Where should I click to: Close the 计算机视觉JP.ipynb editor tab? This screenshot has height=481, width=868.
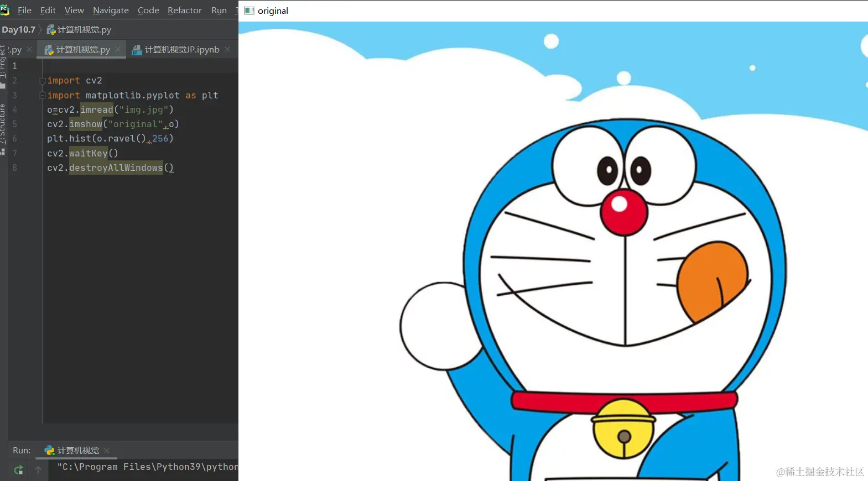[x=227, y=49]
